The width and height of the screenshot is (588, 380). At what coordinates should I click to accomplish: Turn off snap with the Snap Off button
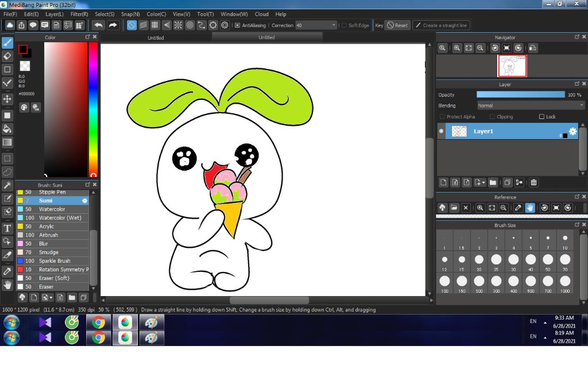pyautogui.click(x=131, y=25)
